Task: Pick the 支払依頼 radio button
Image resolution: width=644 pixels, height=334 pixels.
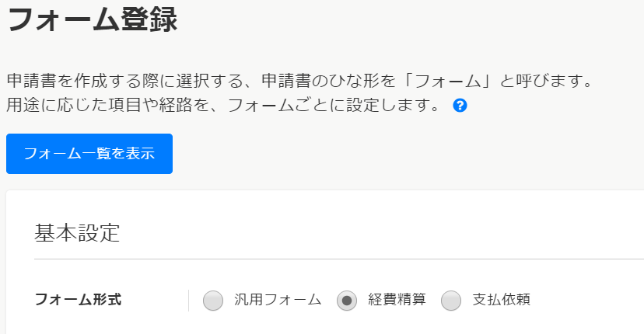Action: tap(451, 300)
